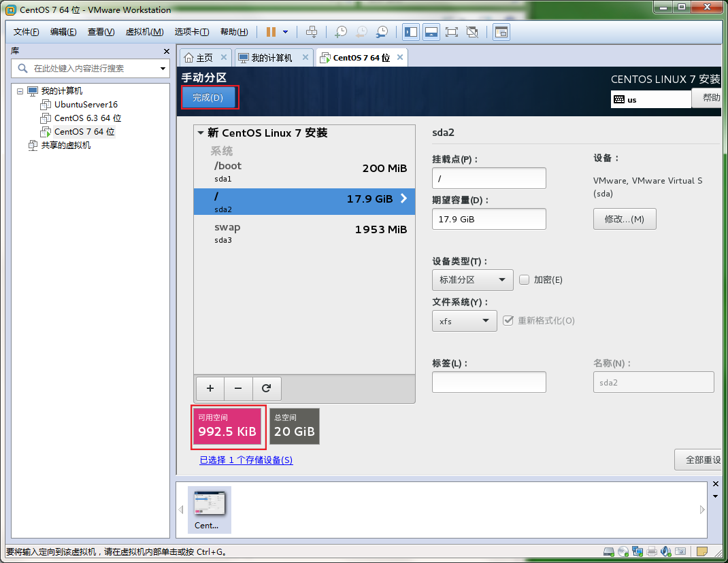Click the network adapter status icon
The width and height of the screenshot is (728, 563).
pyautogui.click(x=638, y=551)
